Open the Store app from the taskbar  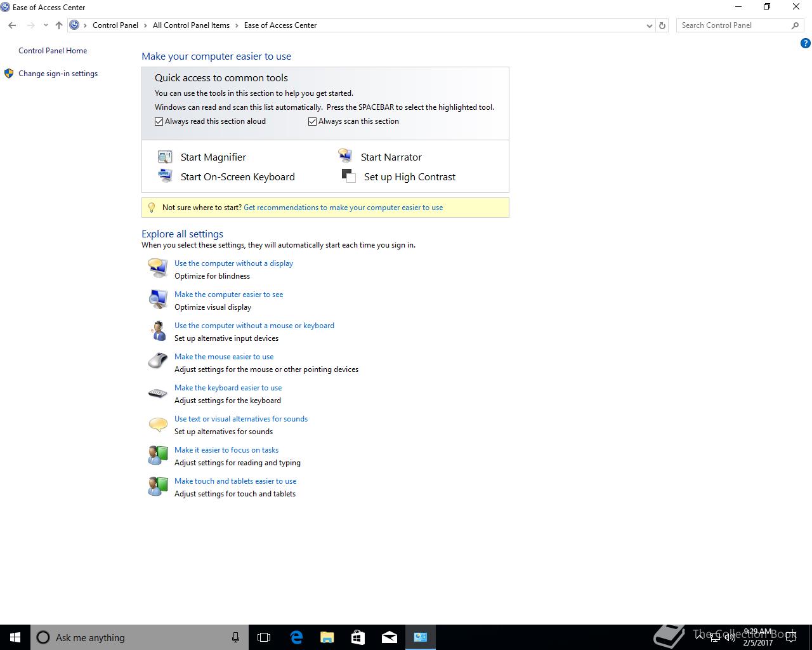pyautogui.click(x=358, y=637)
